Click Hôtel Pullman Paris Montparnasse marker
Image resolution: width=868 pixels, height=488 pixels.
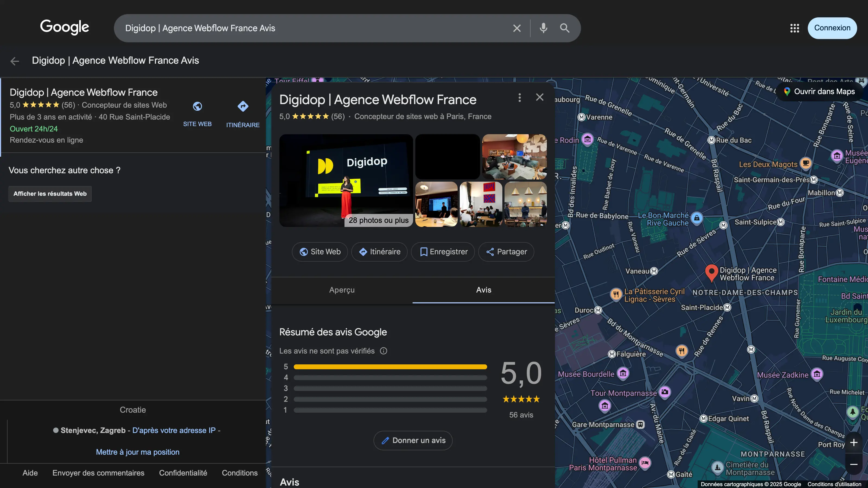645,463
